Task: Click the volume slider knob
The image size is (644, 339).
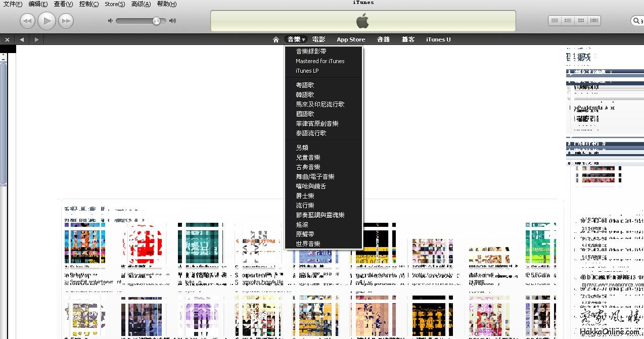Action: 156,21
